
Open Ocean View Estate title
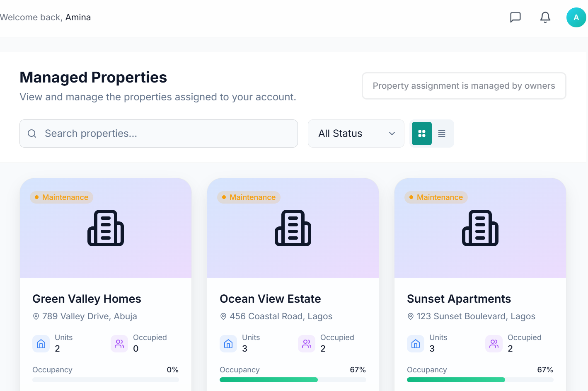coord(270,299)
